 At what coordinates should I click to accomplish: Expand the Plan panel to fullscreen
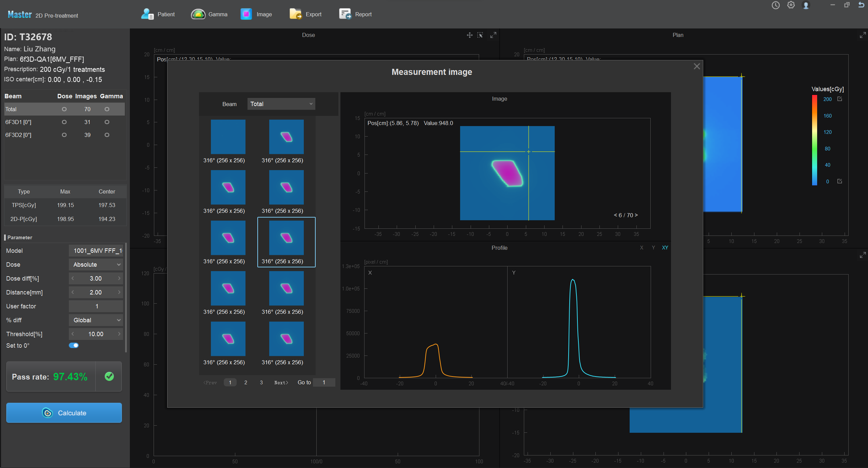tap(863, 35)
